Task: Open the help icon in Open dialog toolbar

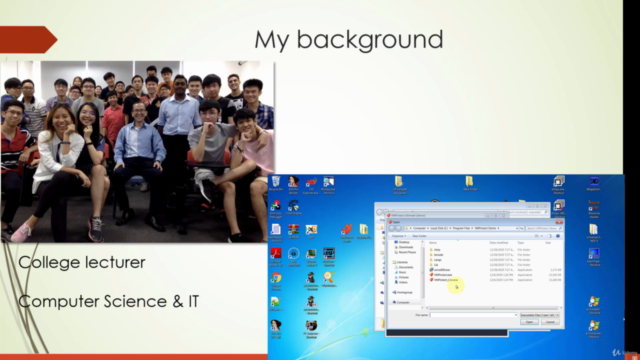Action: coord(558,236)
